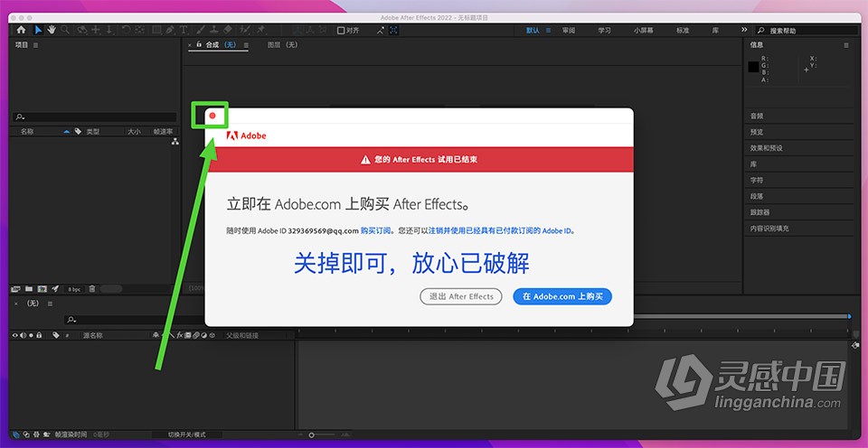This screenshot has width=868, height=448.
Task: Click Interpret Footage icon in Project panel
Action: tap(15, 289)
